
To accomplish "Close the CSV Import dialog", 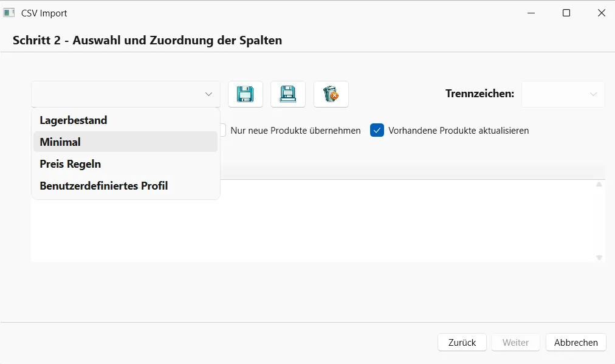I will tap(601, 13).
